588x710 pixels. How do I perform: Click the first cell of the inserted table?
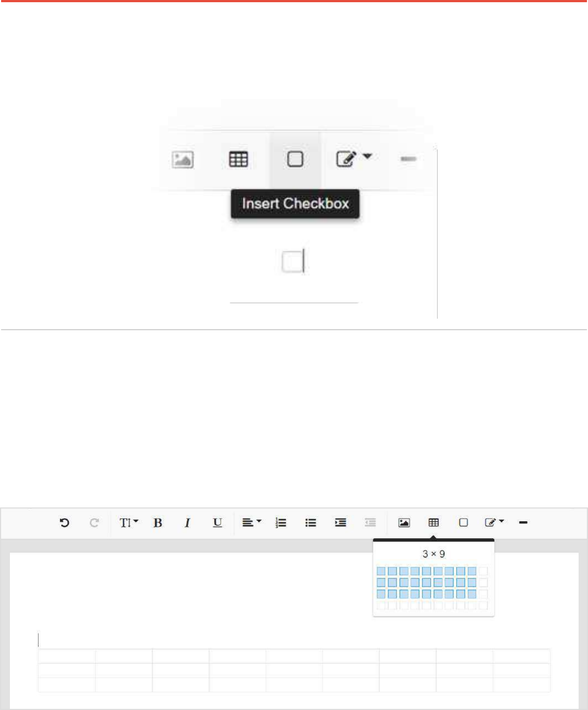tap(67, 656)
